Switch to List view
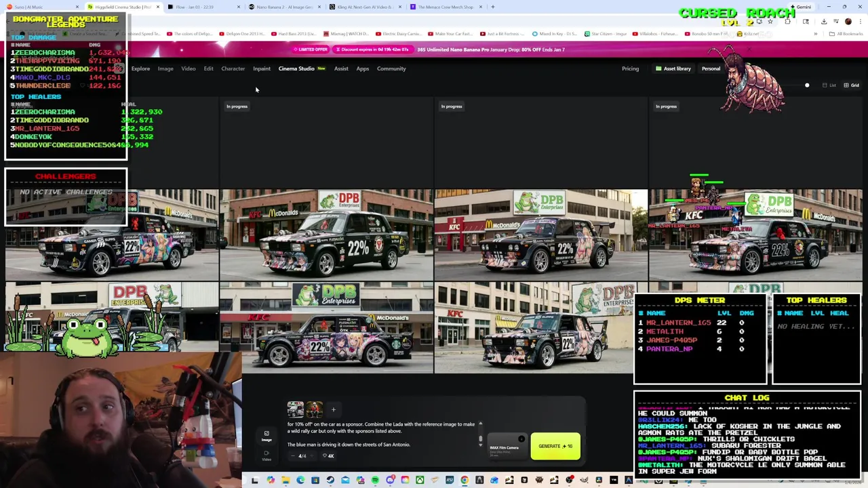This screenshot has height=488, width=868. coord(829,85)
